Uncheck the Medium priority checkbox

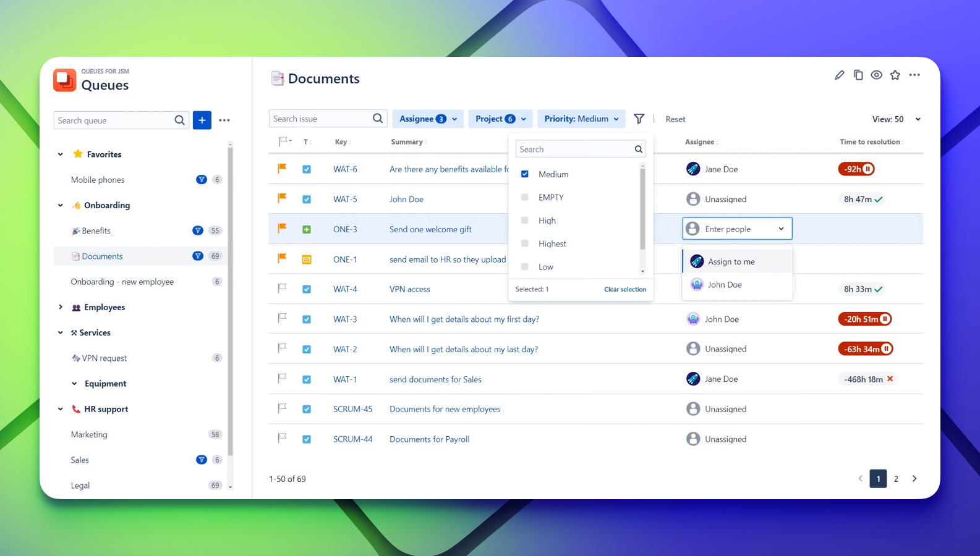click(525, 174)
